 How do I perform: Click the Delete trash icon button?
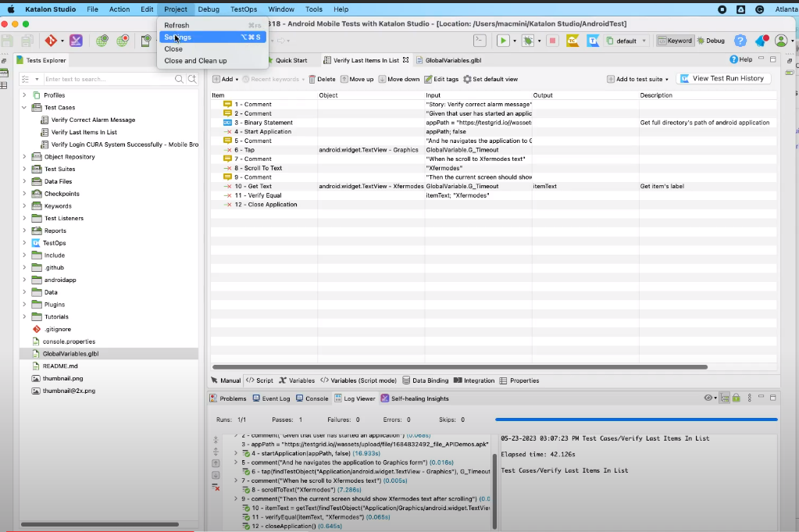click(322, 79)
